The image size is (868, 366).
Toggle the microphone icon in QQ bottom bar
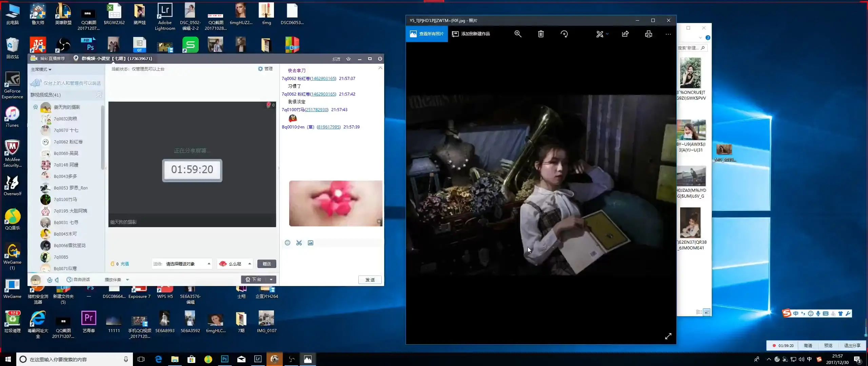click(x=50, y=280)
